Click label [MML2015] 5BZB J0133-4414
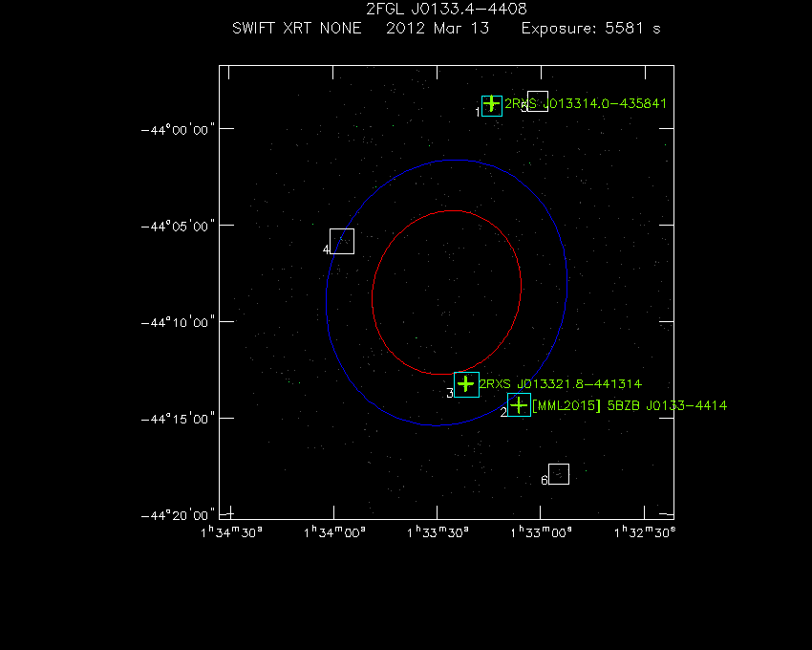The width and height of the screenshot is (812, 650). 630,405
